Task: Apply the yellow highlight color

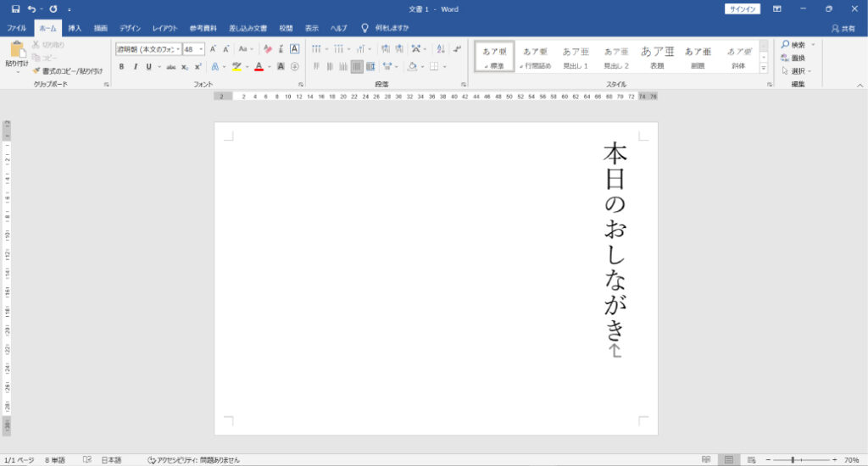Action: pyautogui.click(x=237, y=67)
